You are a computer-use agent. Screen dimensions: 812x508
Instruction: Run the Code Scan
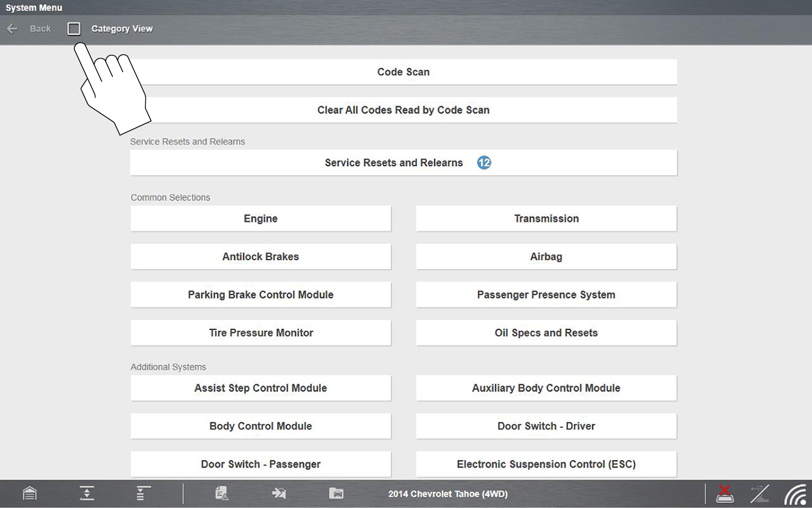click(403, 72)
